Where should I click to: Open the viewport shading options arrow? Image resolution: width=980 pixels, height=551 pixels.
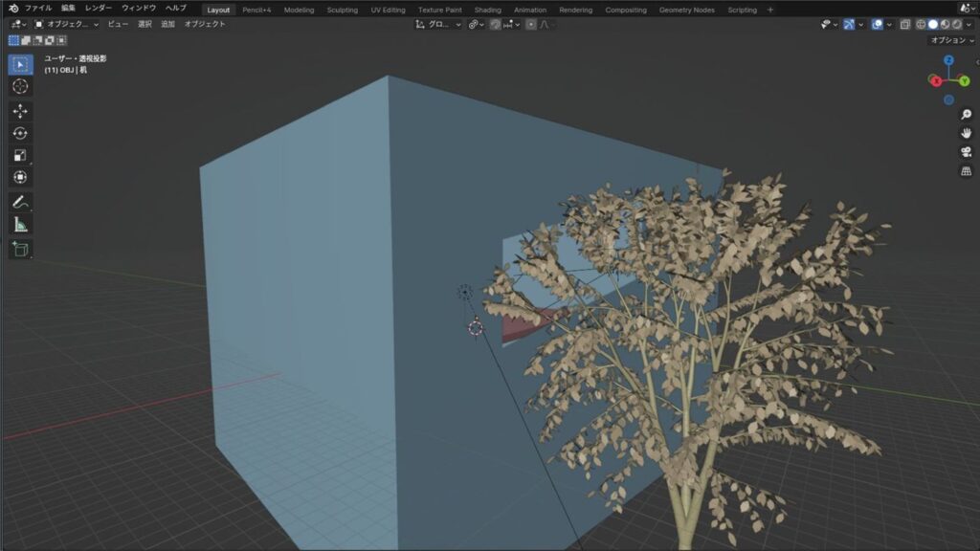pyautogui.click(x=969, y=24)
